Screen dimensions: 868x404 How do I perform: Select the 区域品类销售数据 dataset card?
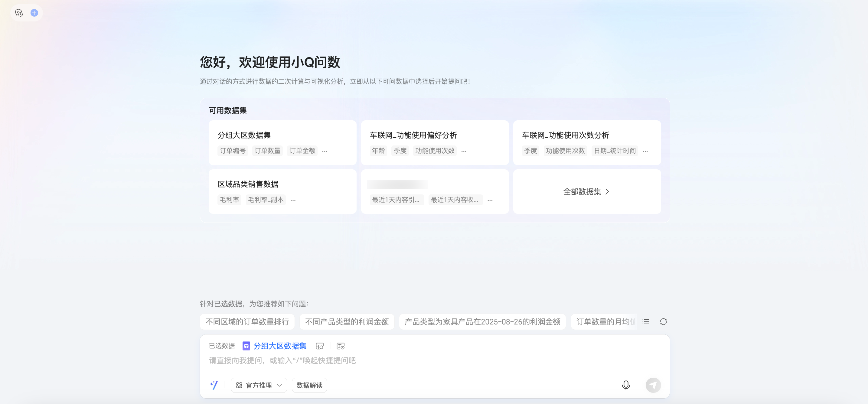(x=282, y=191)
